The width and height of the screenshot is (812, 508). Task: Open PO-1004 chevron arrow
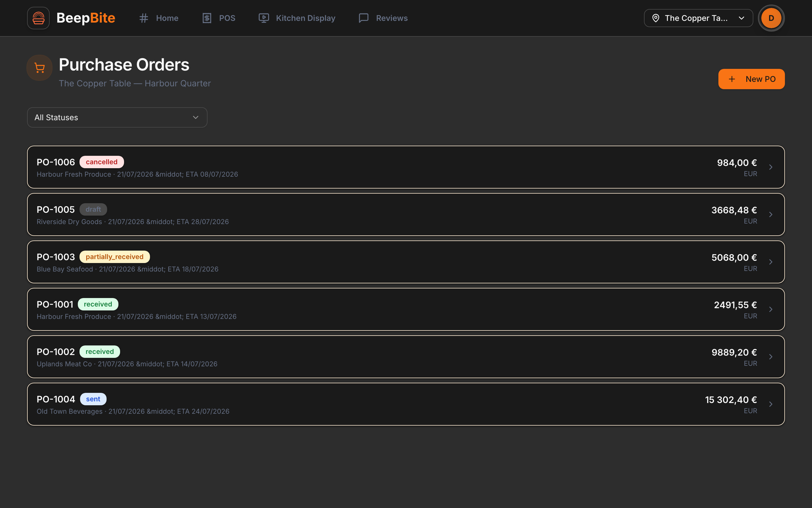(x=771, y=404)
